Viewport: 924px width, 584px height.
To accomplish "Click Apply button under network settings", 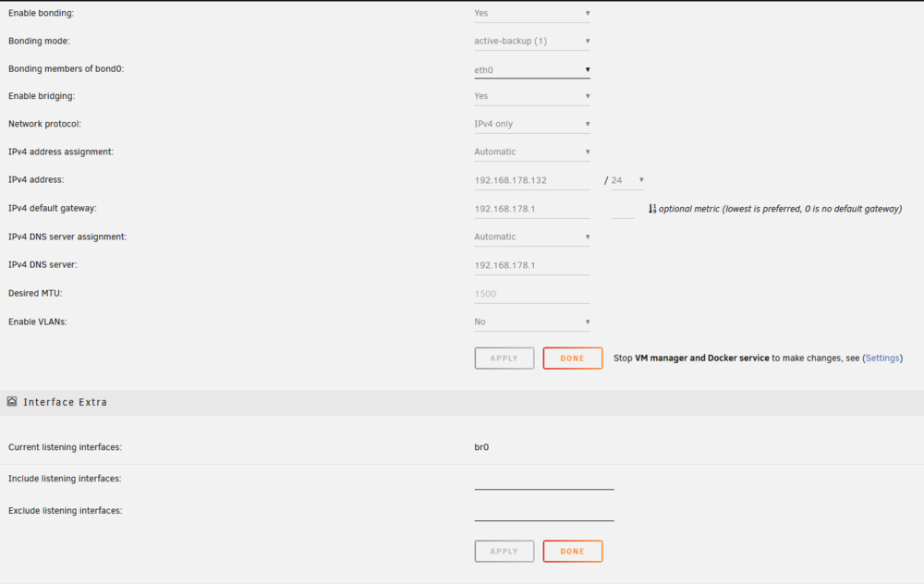I will pos(505,359).
